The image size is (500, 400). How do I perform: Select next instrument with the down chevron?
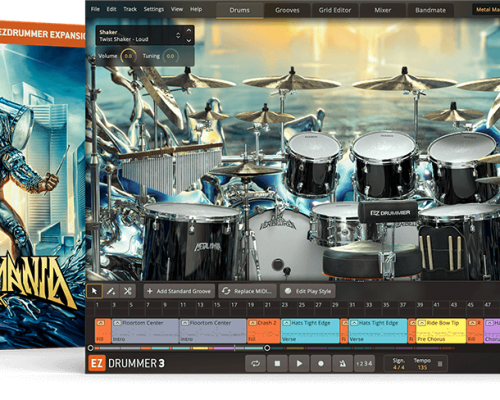pyautogui.click(x=189, y=40)
